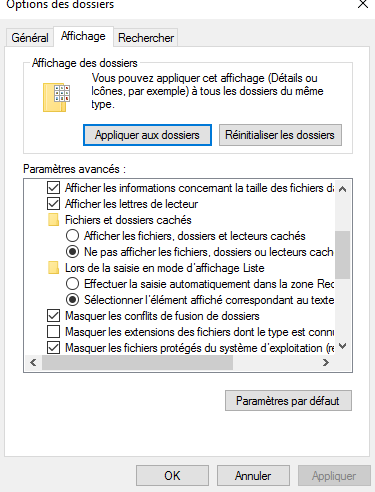Click the folder icon beside Lors de la saisie
The width and height of the screenshot is (375, 492).
coord(53,268)
